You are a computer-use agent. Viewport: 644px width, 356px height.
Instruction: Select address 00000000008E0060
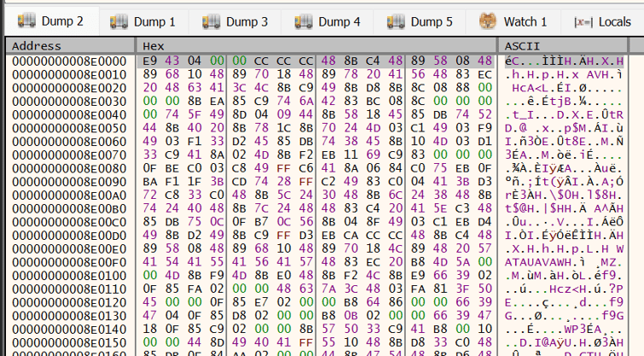point(69,142)
